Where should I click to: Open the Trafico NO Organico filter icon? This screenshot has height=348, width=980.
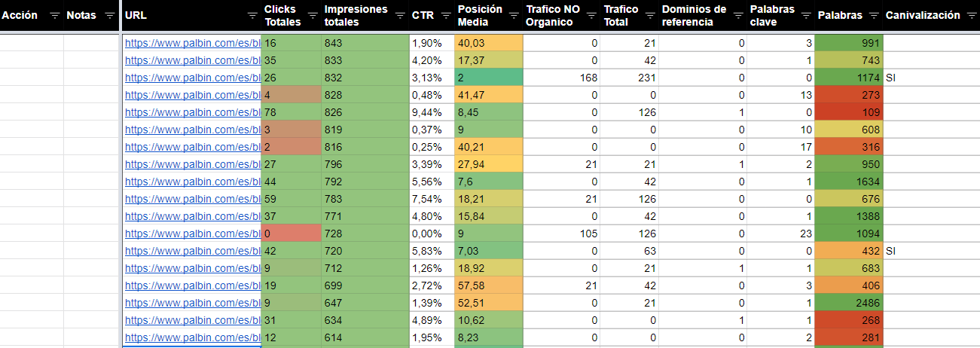591,16
